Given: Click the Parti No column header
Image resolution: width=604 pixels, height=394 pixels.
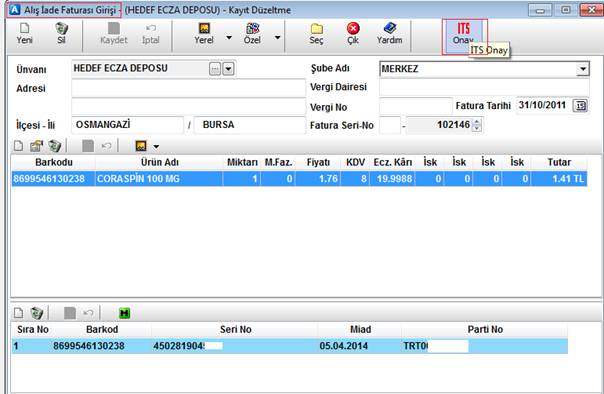Looking at the screenshot, I should tap(485, 329).
